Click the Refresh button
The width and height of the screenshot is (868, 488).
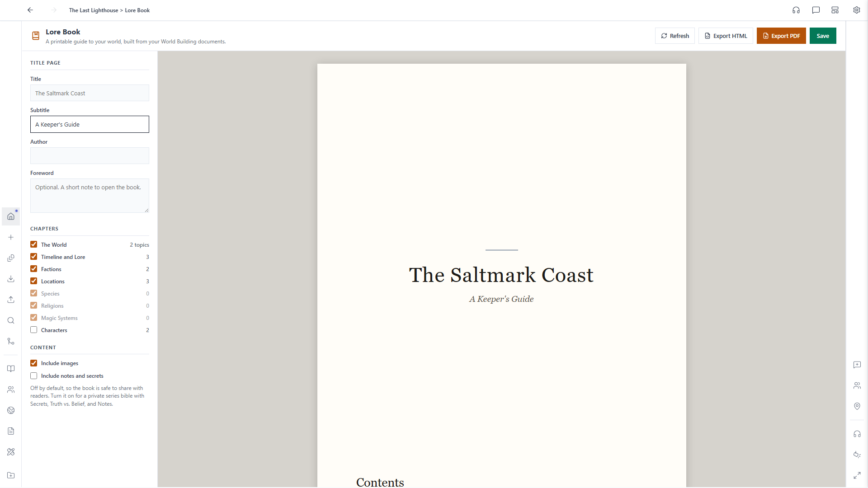tap(675, 36)
